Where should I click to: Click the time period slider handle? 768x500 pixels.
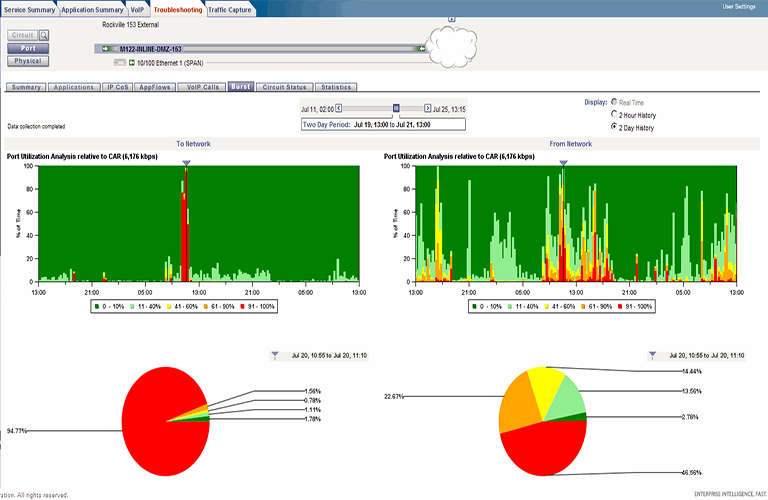[x=396, y=108]
